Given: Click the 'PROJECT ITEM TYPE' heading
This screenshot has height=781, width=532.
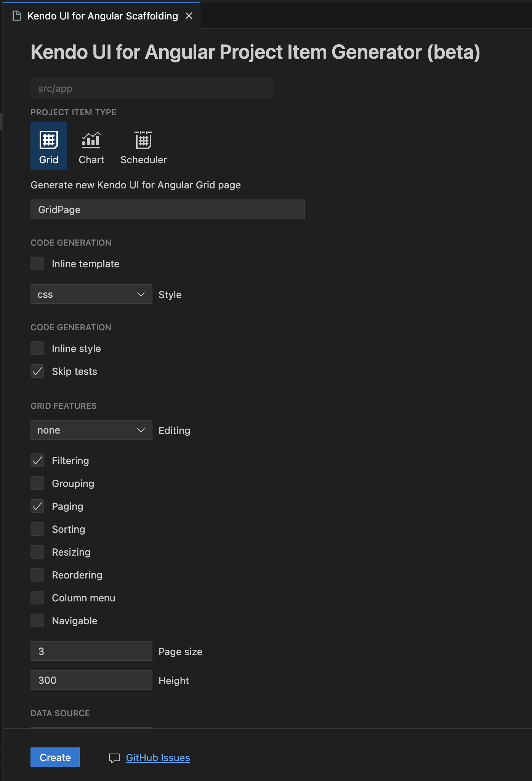Looking at the screenshot, I should [x=74, y=112].
